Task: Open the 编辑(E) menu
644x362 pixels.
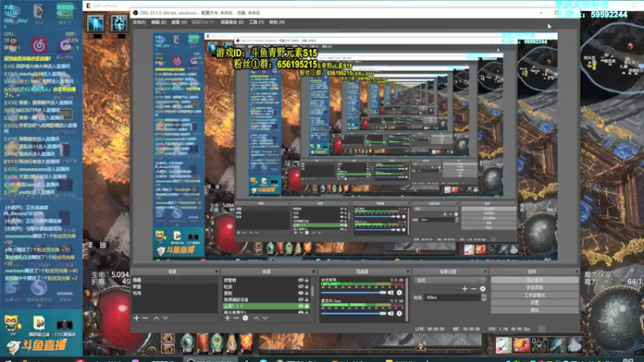Action: pos(159,23)
